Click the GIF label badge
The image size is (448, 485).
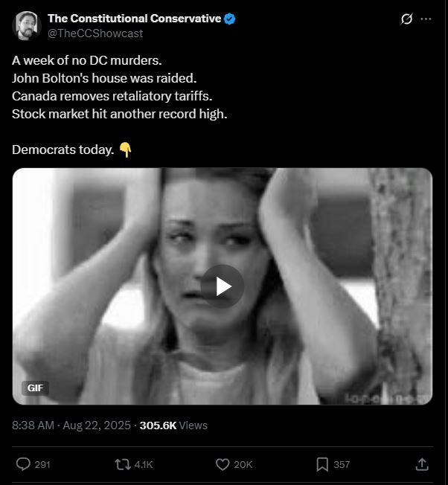tap(35, 388)
